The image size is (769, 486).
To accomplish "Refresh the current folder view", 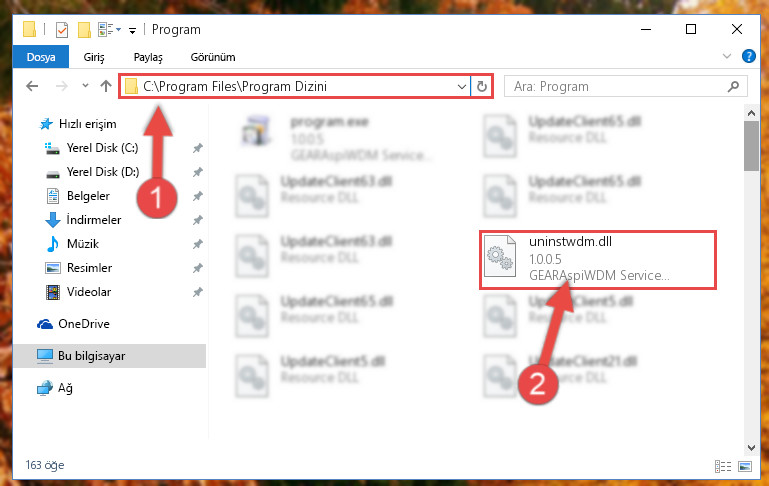I will tap(482, 86).
